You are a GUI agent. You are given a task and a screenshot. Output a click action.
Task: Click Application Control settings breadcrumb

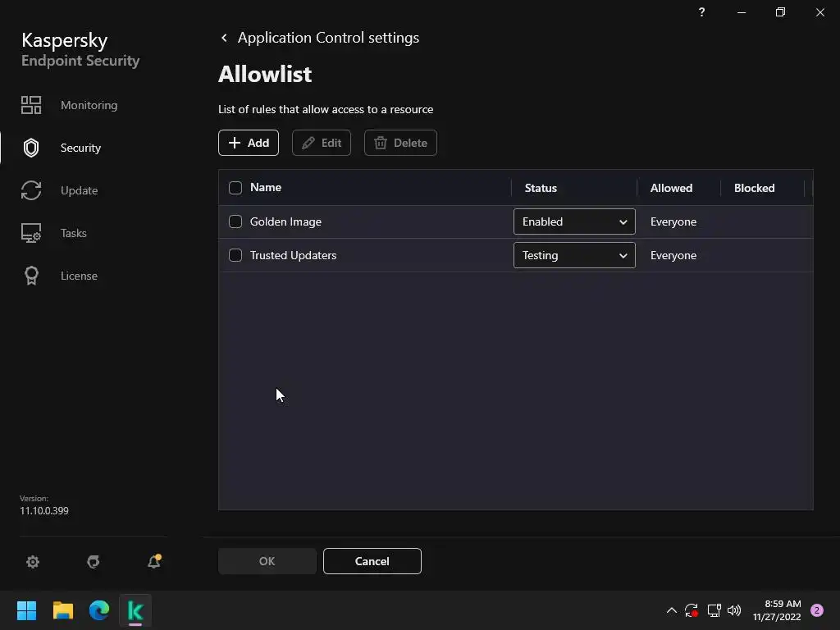(328, 38)
